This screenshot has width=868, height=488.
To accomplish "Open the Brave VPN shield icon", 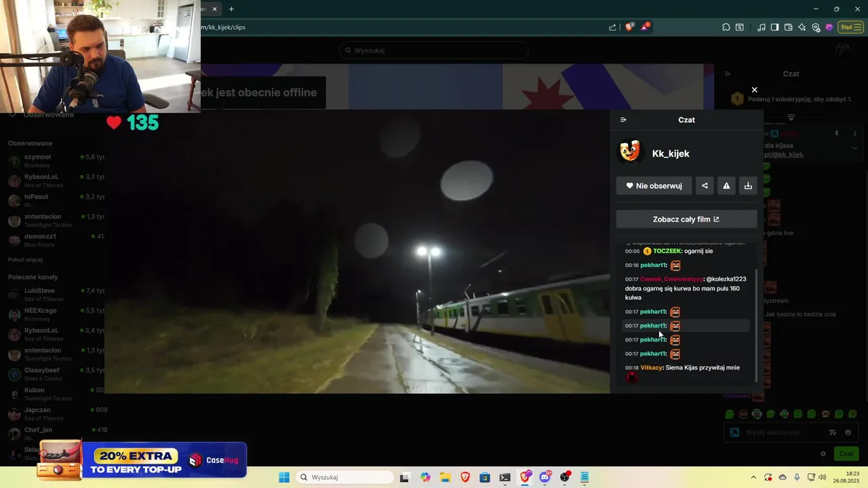I will (816, 27).
